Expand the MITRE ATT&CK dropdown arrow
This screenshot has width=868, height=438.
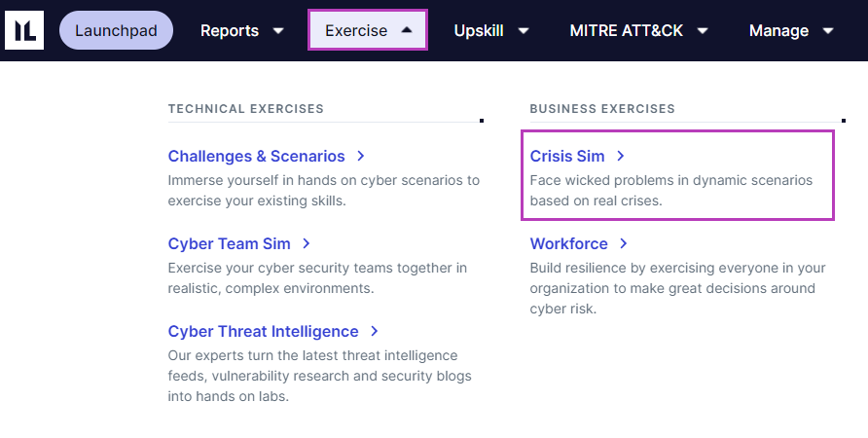(703, 31)
